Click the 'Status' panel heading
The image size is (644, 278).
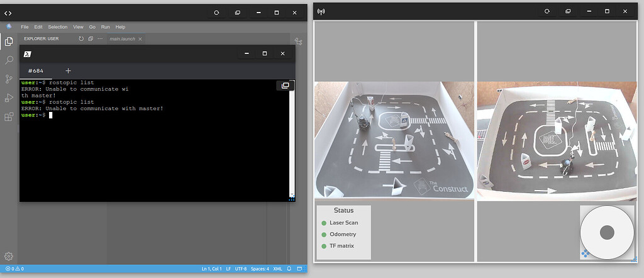tap(344, 210)
